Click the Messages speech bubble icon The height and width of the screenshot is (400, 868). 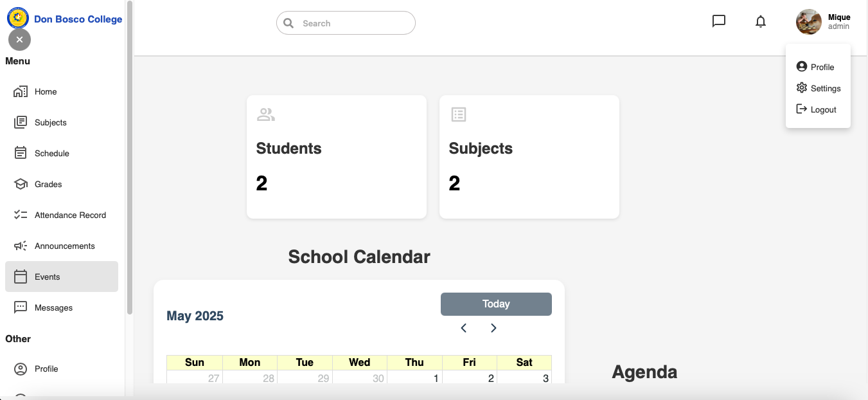(21, 308)
